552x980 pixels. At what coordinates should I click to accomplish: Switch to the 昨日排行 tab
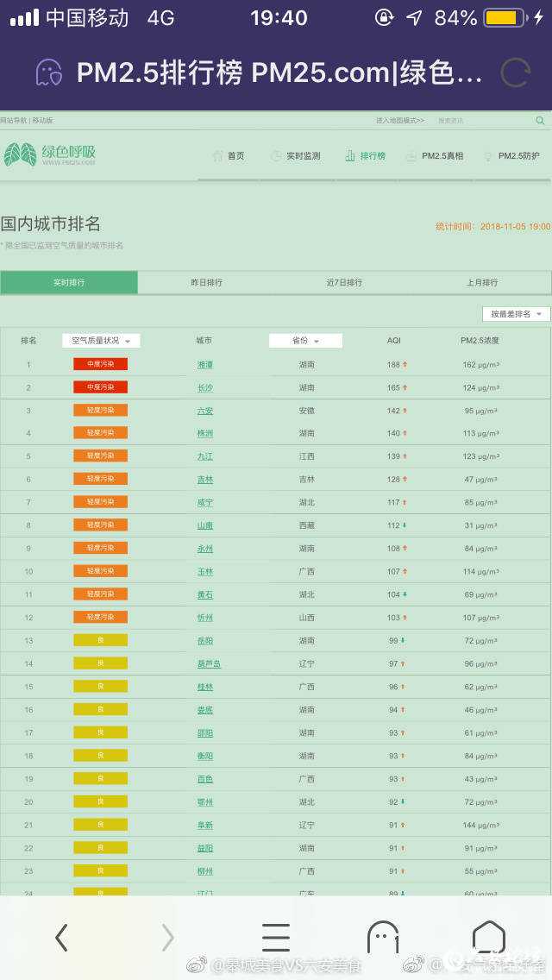[x=206, y=283]
